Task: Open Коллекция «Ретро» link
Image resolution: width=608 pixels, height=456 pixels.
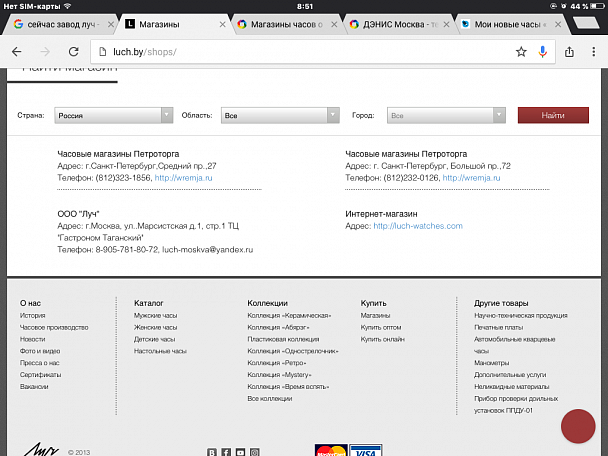Action: 277,363
